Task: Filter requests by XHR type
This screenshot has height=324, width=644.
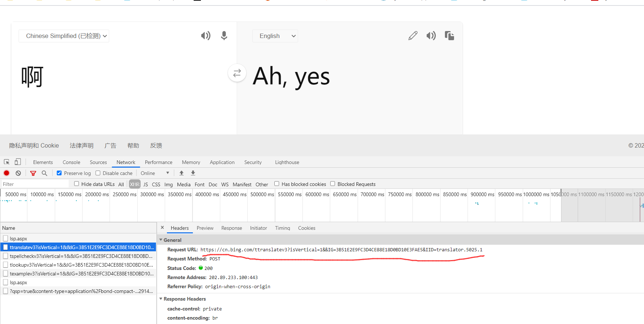Action: [134, 184]
